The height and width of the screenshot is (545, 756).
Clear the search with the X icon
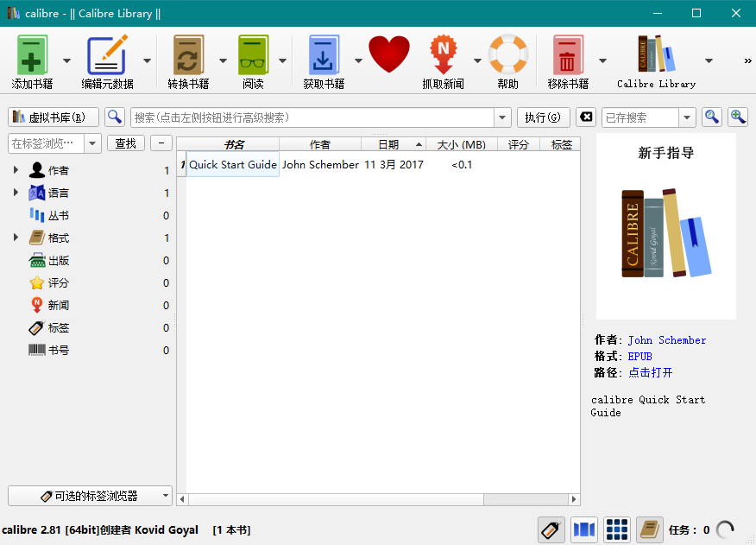(586, 117)
